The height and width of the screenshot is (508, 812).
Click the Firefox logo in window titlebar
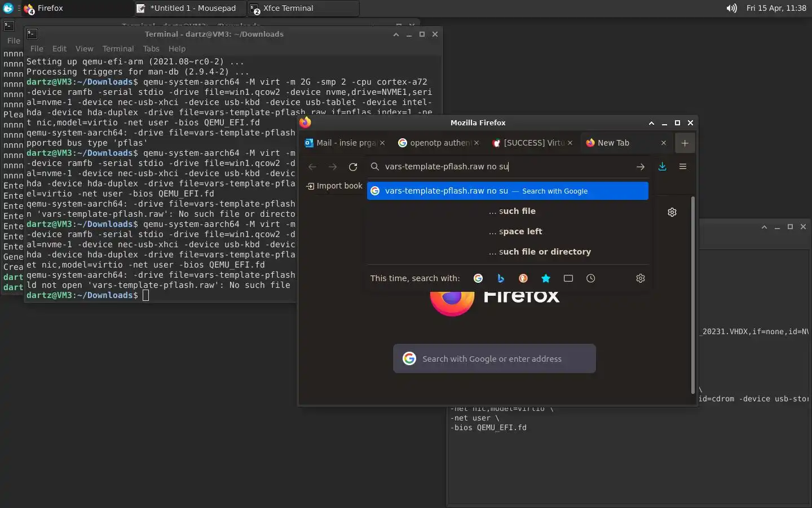click(x=305, y=122)
